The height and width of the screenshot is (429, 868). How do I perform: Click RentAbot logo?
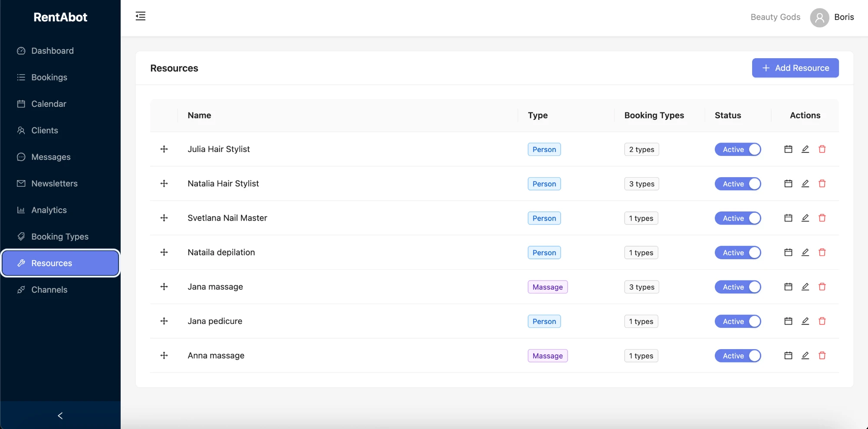coord(60,17)
